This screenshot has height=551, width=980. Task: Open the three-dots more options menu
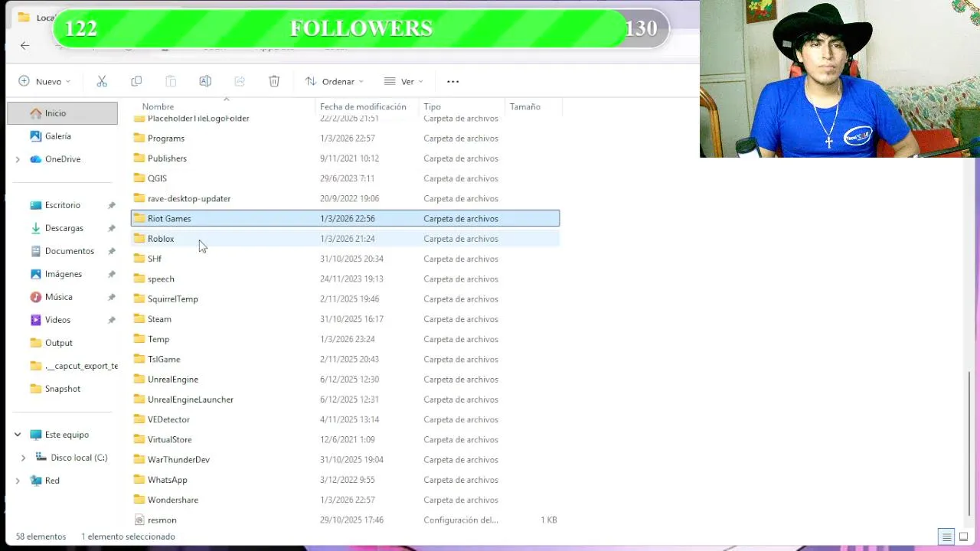point(452,81)
